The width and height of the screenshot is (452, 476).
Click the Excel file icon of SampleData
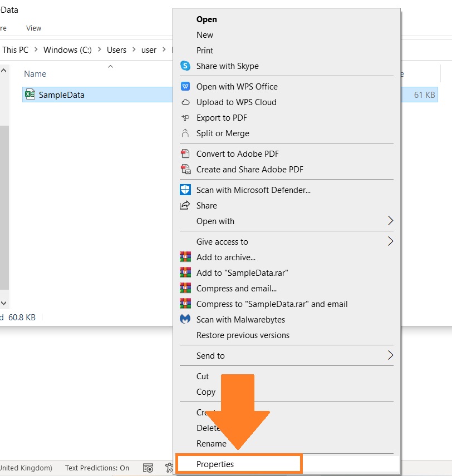[30, 94]
